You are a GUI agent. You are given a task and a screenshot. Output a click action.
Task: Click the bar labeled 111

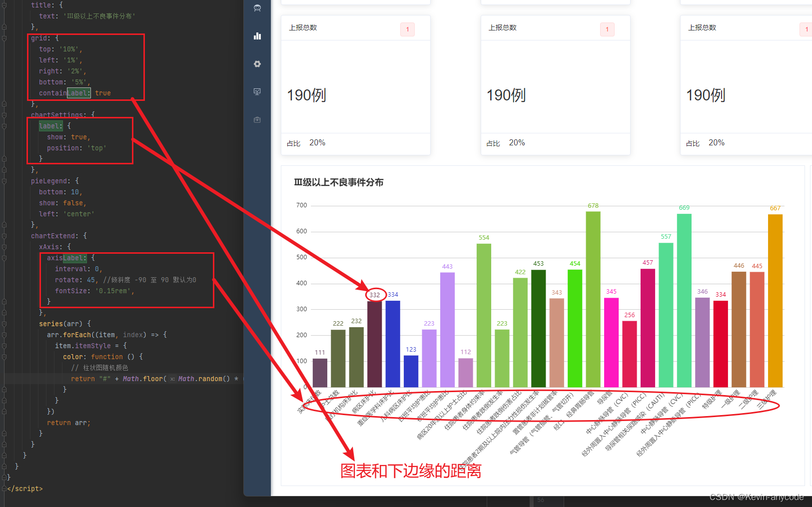pos(320,373)
